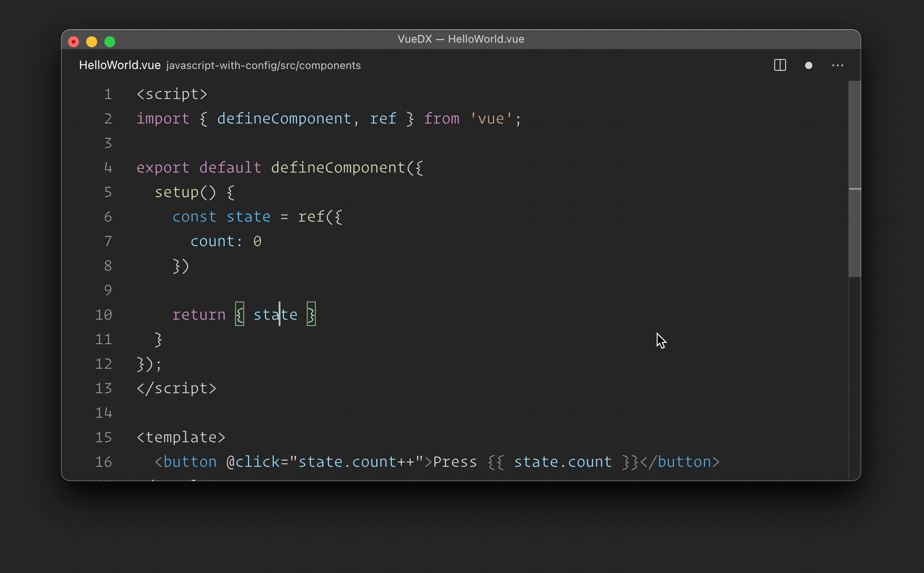The height and width of the screenshot is (573, 924).
Task: Click the green fullscreen window button
Action: [110, 42]
